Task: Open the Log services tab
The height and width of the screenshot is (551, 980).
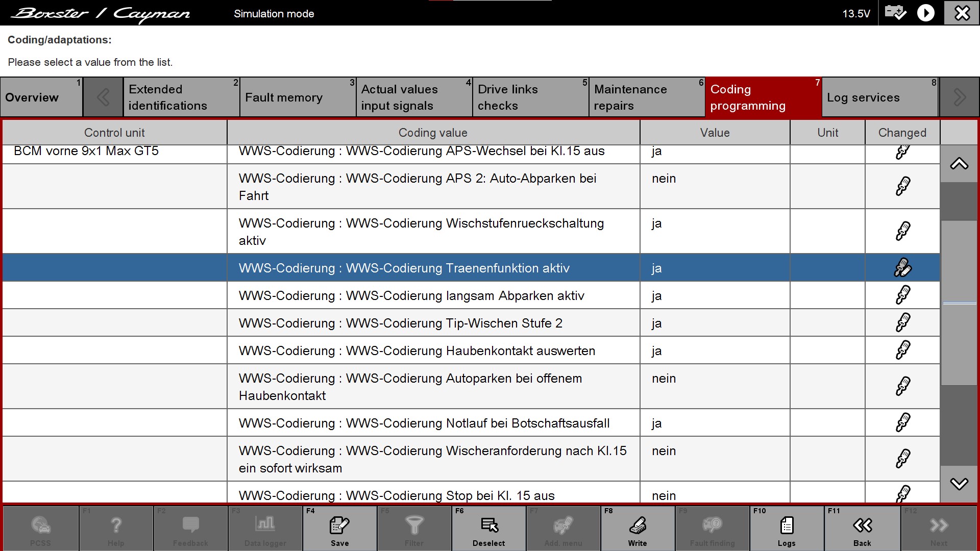Action: (880, 97)
